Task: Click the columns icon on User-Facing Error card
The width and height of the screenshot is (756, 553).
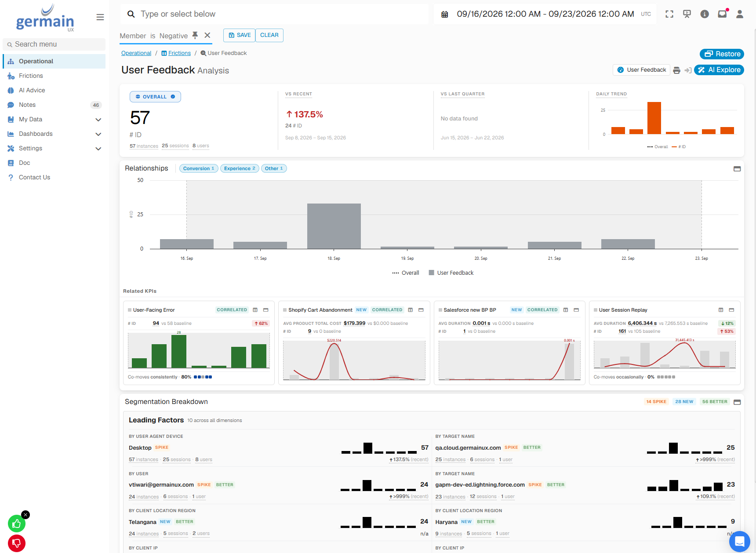Action: coord(255,310)
